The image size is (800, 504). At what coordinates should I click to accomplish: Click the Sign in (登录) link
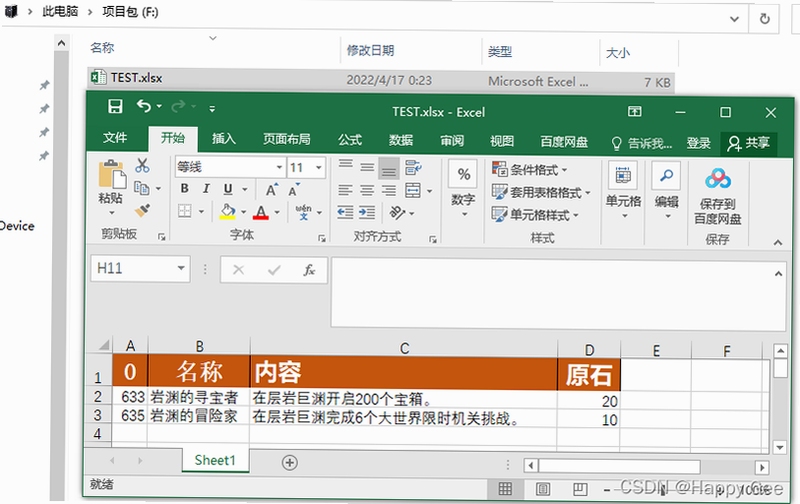pyautogui.click(x=698, y=143)
